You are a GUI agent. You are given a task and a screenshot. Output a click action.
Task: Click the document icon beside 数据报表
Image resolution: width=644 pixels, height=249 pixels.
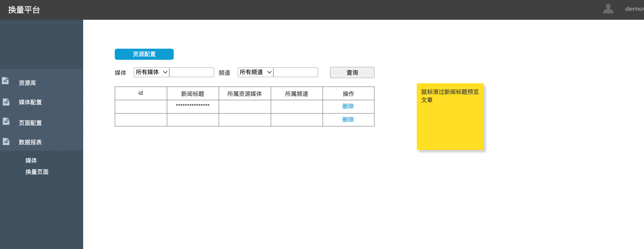[6, 141]
